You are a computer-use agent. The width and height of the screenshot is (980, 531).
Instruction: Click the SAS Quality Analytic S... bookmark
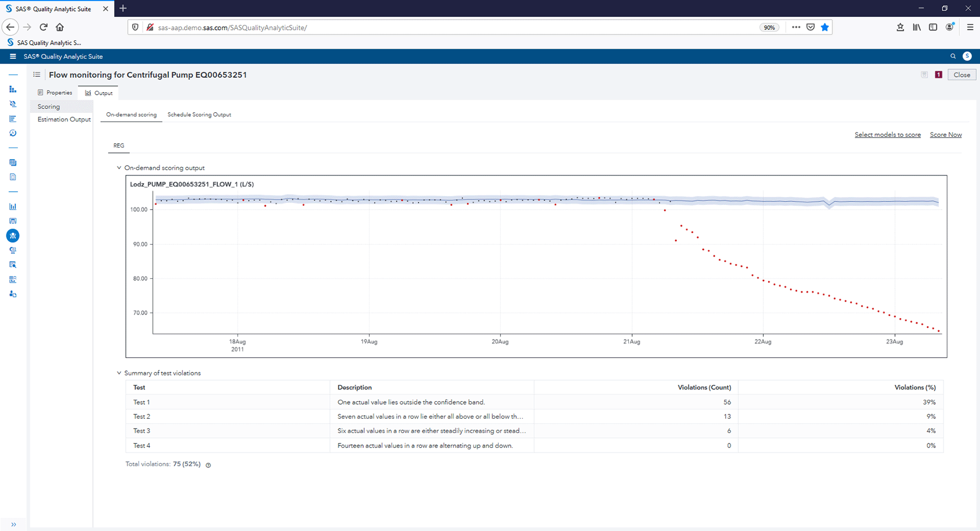tap(44, 42)
